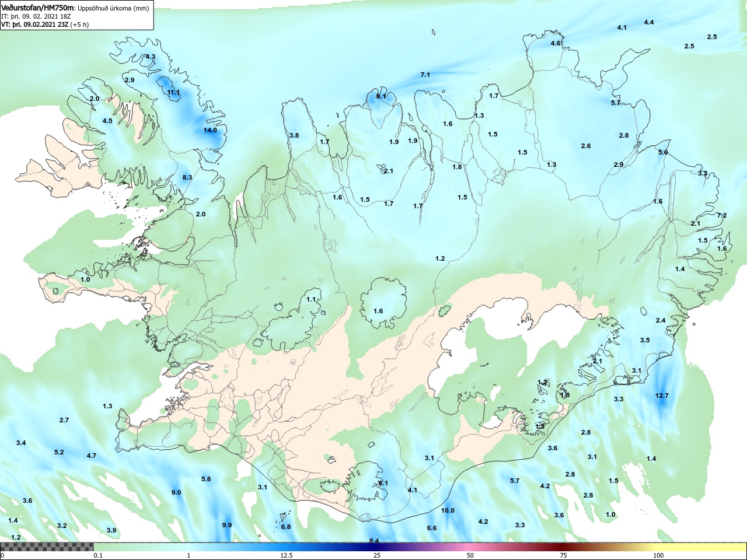Click the 9.1 precipitation value
The height and width of the screenshot is (560, 747).
(381, 96)
